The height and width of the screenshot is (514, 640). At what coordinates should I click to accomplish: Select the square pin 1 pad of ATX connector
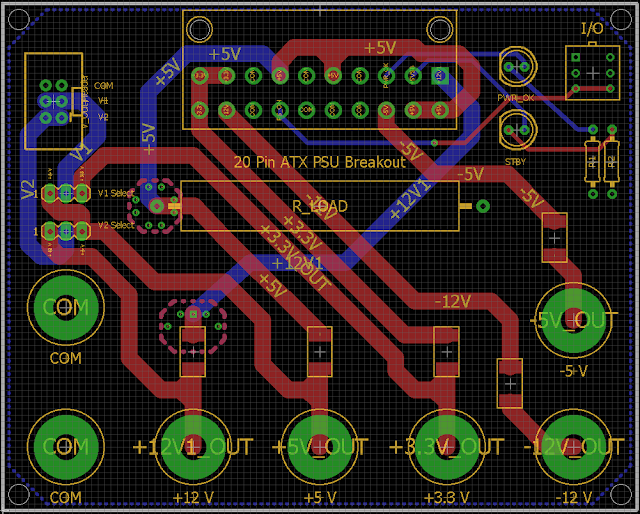pos(440,76)
